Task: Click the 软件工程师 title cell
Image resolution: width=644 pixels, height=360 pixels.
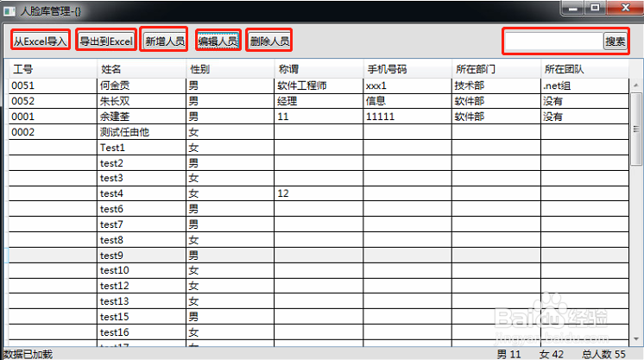Action: (x=319, y=85)
